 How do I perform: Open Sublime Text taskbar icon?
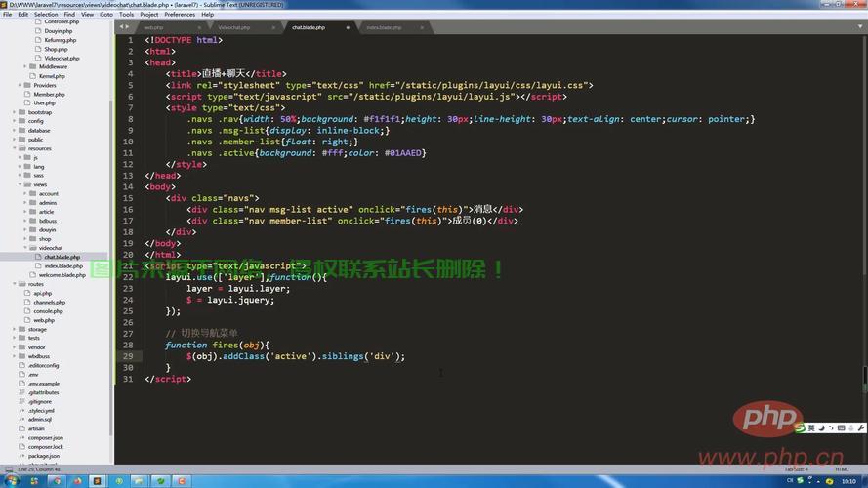coord(97,481)
